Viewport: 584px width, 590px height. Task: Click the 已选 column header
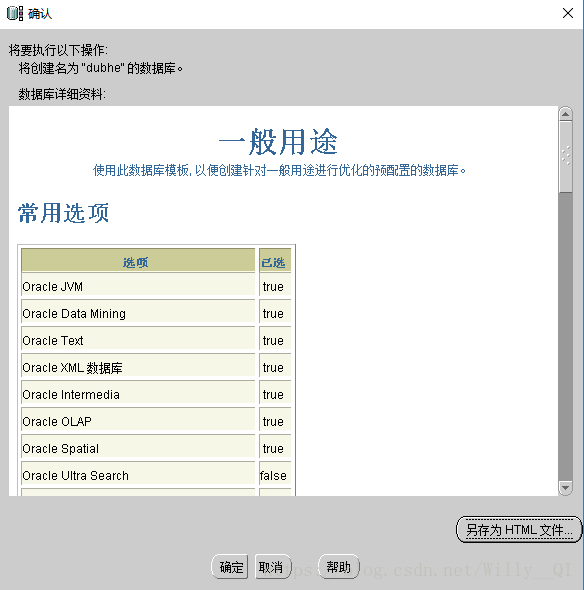pyautogui.click(x=275, y=261)
